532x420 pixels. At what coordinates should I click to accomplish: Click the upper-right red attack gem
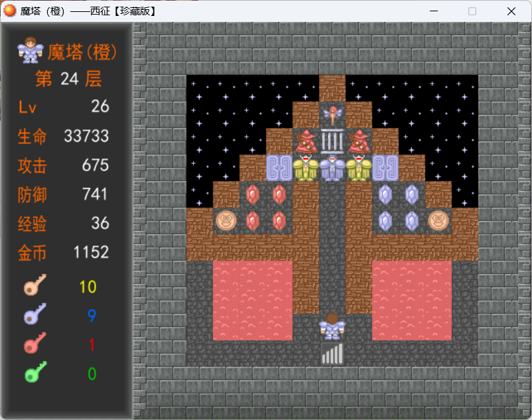click(x=279, y=194)
